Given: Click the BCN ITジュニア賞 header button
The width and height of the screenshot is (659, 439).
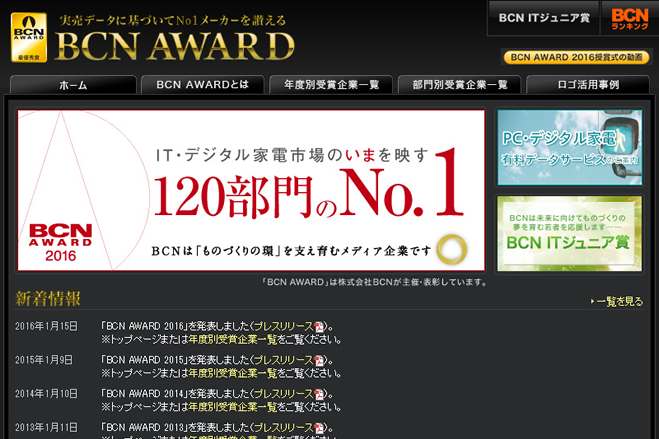Looking at the screenshot, I should click(x=544, y=18).
